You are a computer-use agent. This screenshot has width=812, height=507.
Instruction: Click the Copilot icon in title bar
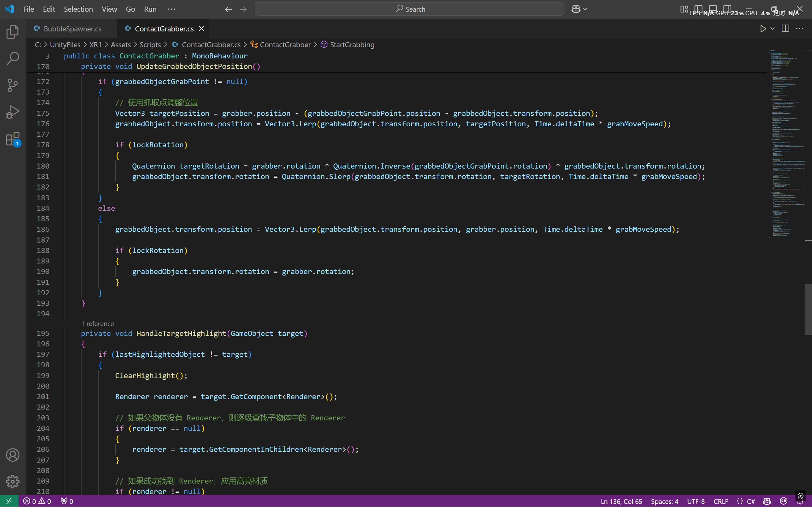[x=576, y=9]
